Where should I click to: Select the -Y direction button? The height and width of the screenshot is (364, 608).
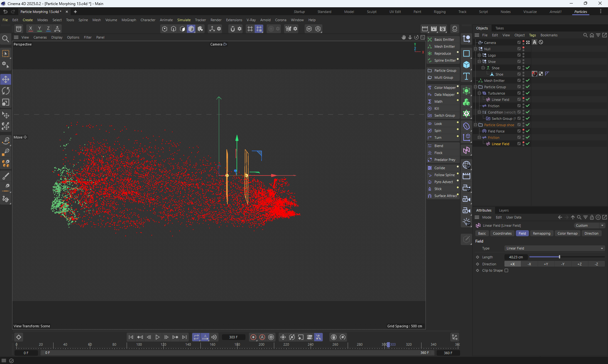[563, 264]
